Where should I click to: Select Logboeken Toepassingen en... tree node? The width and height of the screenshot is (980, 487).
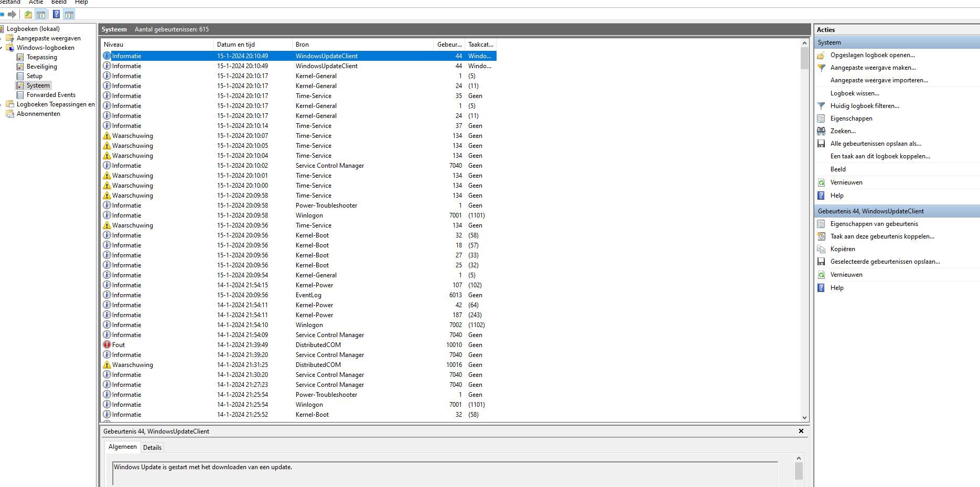click(56, 104)
